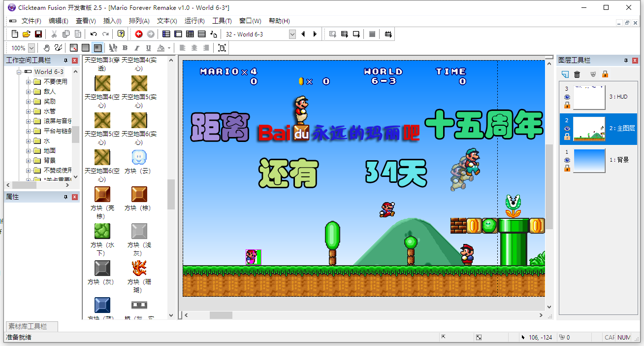Click the yellow help question icon
644x346 pixels.
(121, 34)
